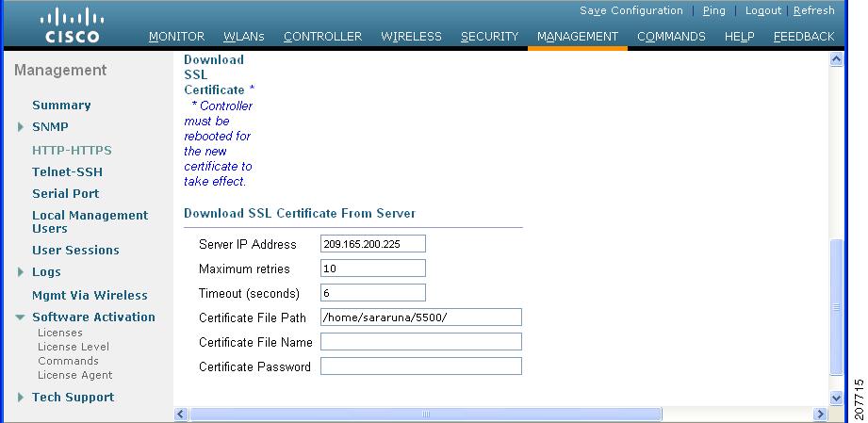The width and height of the screenshot is (868, 423).
Task: Refresh the page via Refresh link
Action: 813,11
